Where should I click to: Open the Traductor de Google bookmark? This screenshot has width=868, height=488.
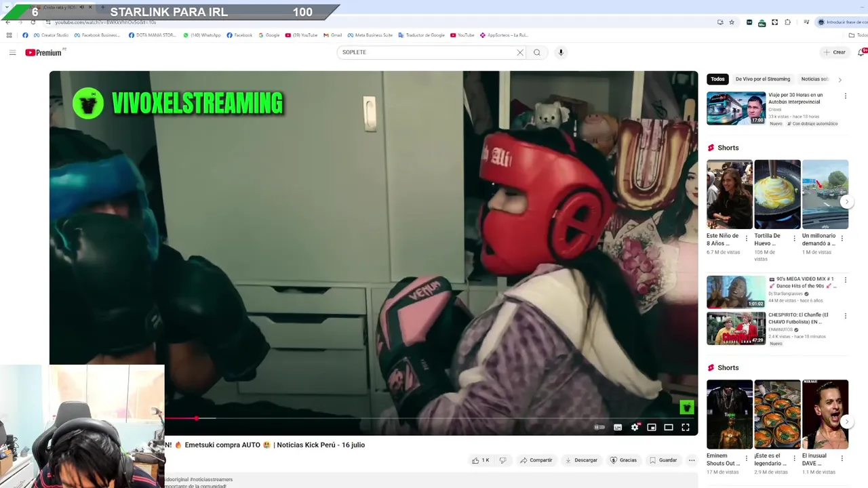(x=421, y=35)
